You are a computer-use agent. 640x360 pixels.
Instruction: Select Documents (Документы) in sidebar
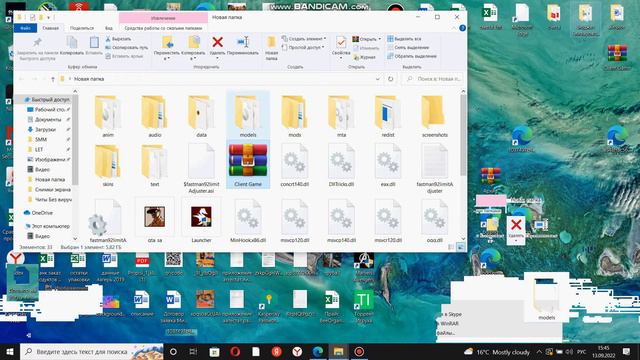44,120
